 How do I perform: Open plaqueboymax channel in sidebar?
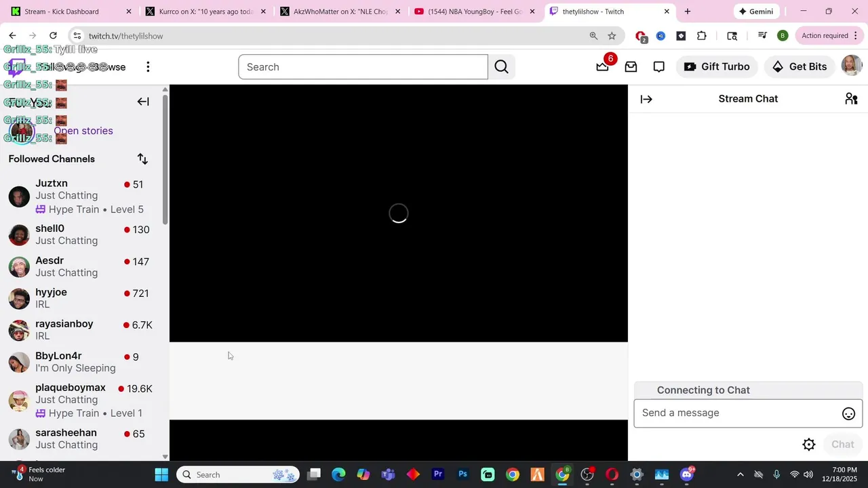coord(81,400)
